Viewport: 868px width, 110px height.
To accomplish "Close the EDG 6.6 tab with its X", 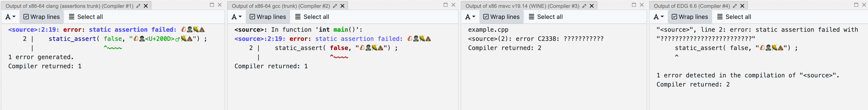I will pyautogui.click(x=742, y=6).
